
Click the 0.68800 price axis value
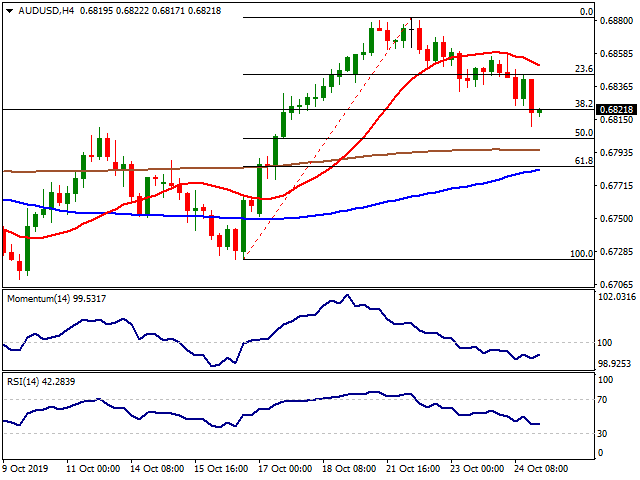pyautogui.click(x=617, y=20)
